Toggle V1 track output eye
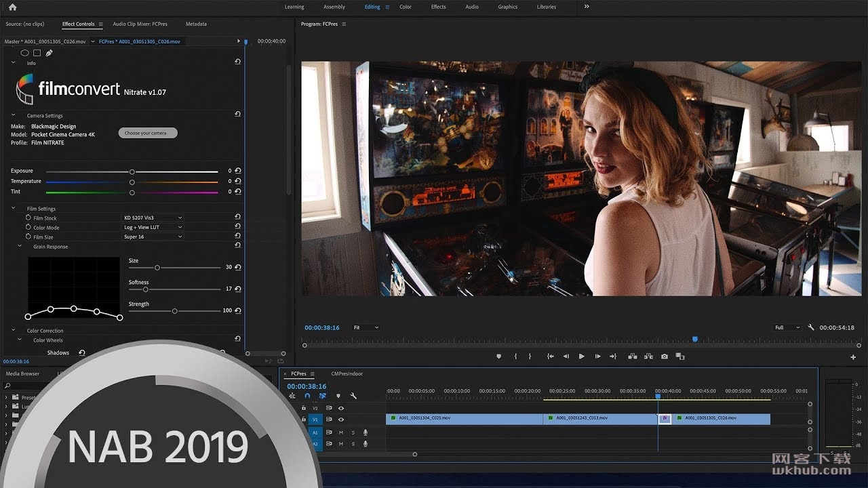The height and width of the screenshot is (488, 868). 340,420
